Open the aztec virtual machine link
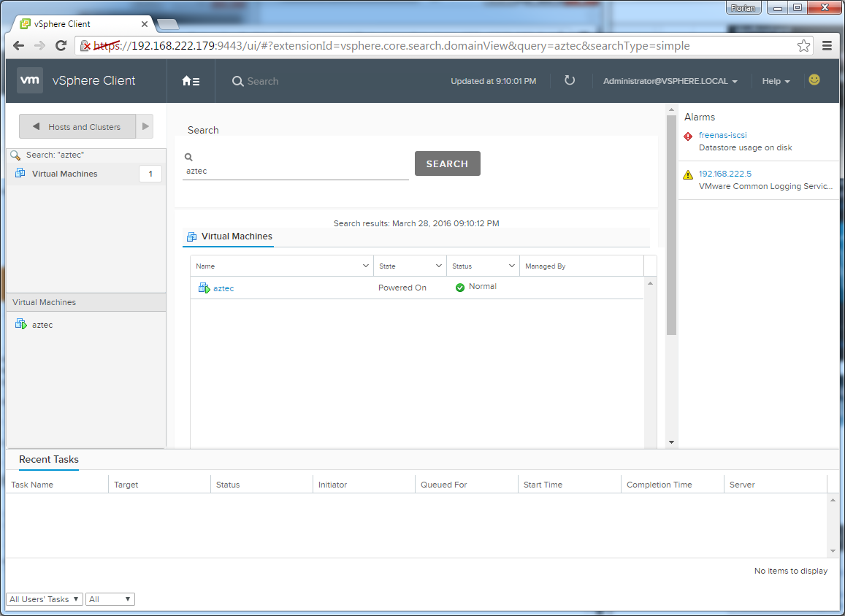Image resolution: width=845 pixels, height=616 pixels. 223,288
